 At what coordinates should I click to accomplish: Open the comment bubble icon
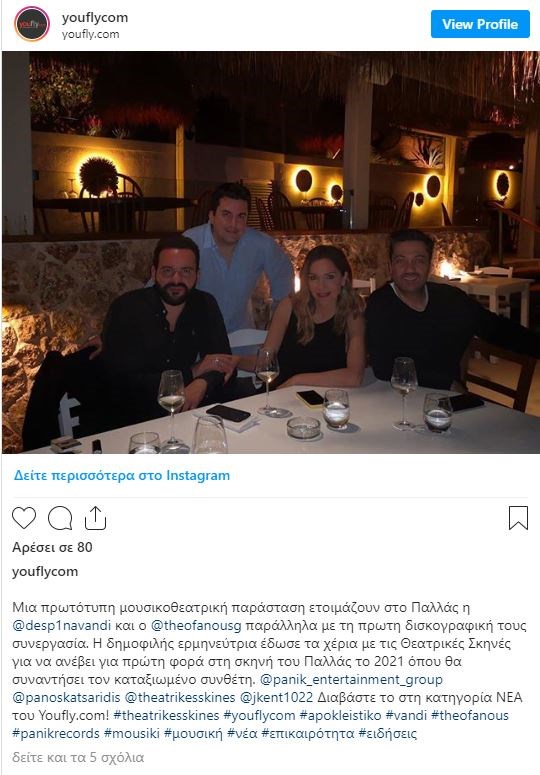pos(60,518)
